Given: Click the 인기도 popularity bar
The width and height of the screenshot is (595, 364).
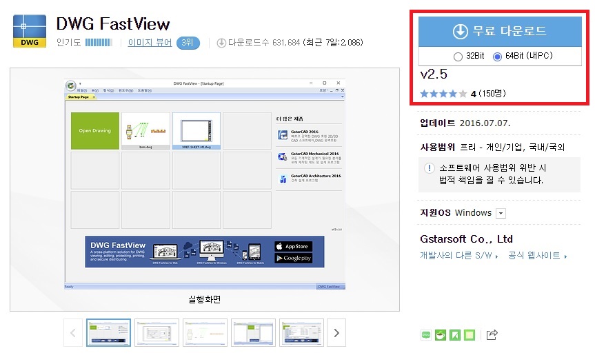Looking at the screenshot, I should pos(99,43).
